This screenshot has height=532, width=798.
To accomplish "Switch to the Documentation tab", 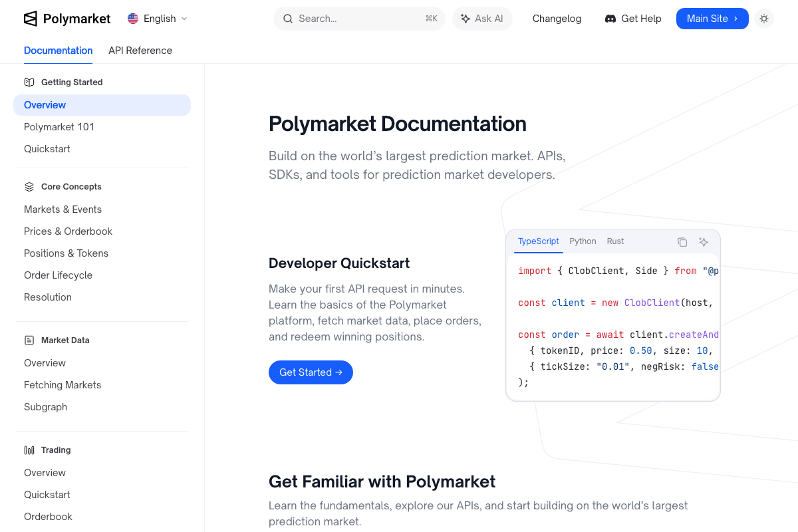I will click(x=59, y=51).
